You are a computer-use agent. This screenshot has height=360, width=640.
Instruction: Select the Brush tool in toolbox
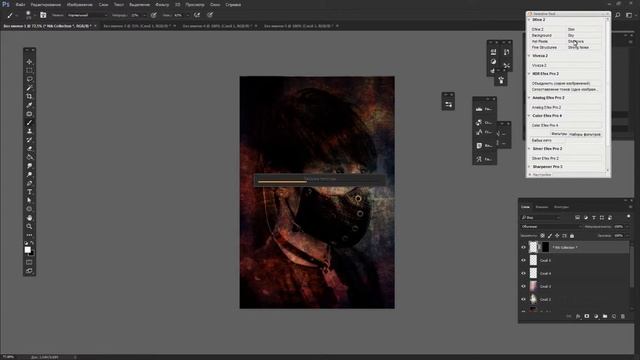(x=29, y=122)
